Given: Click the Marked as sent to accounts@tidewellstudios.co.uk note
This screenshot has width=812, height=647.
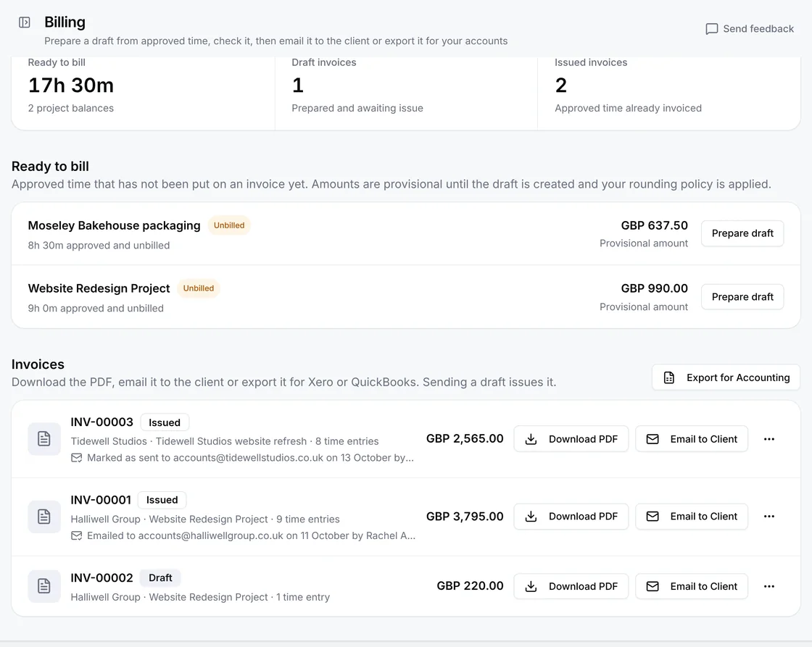Looking at the screenshot, I should click(x=250, y=458).
